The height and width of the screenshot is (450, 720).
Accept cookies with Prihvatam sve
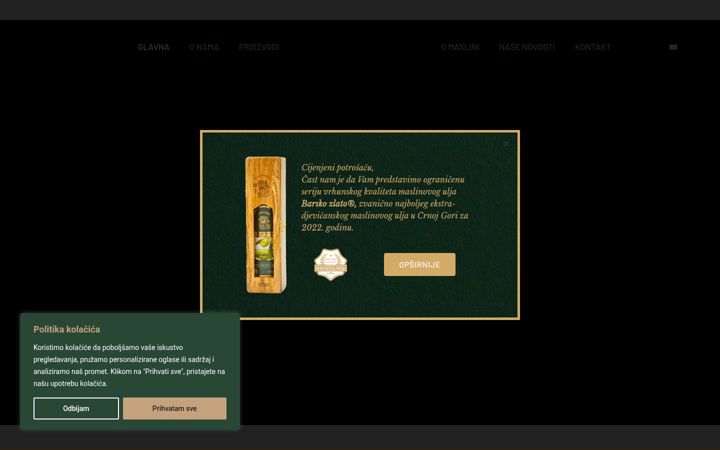pos(174,408)
